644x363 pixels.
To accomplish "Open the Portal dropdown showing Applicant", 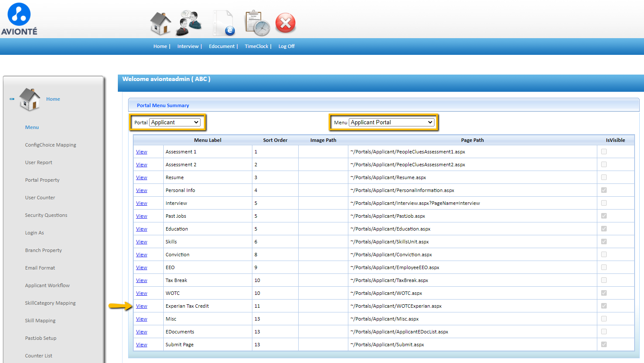I will (x=175, y=122).
